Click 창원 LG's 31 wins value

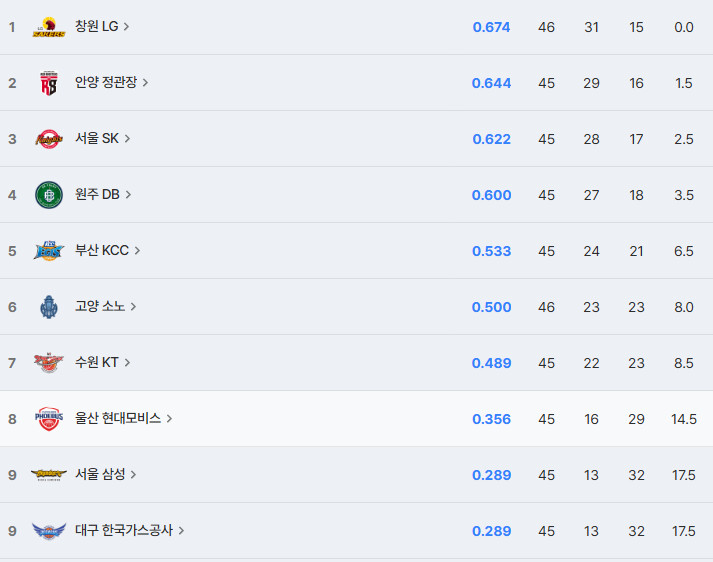[x=591, y=27]
